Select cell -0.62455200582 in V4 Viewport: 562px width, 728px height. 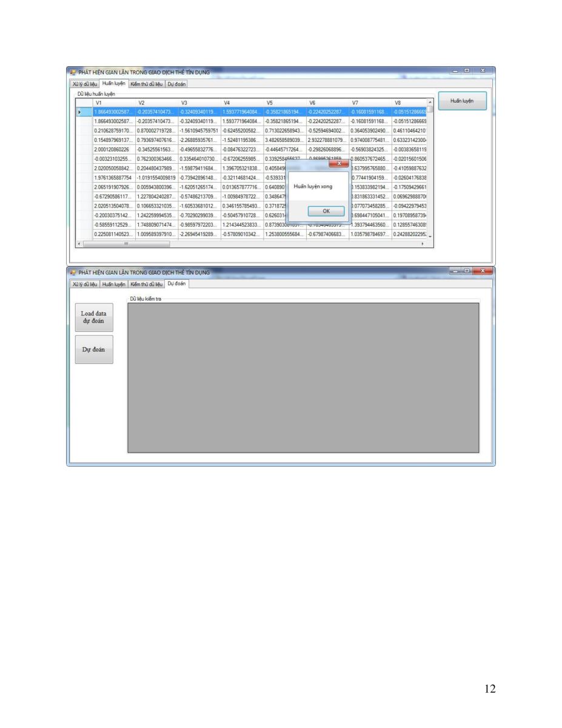click(x=242, y=130)
